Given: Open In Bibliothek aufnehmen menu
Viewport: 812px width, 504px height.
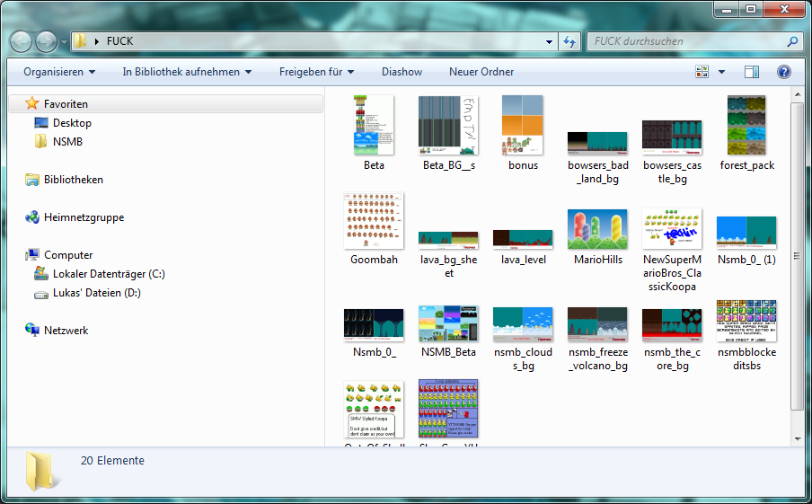Looking at the screenshot, I should [187, 72].
